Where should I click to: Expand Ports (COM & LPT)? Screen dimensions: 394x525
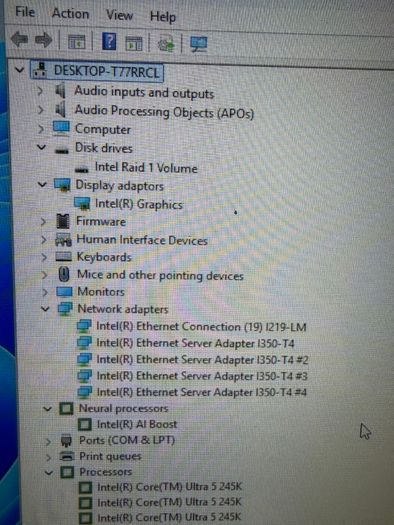point(48,442)
